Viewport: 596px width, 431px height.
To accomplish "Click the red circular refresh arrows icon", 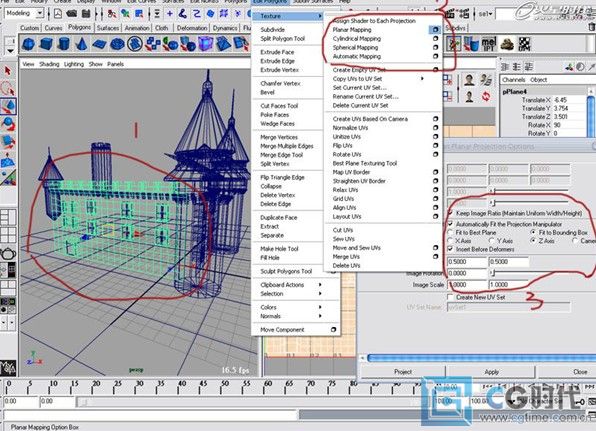I will (x=486, y=97).
